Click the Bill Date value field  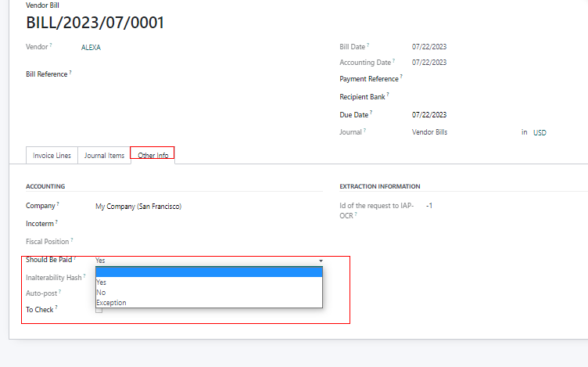point(429,47)
